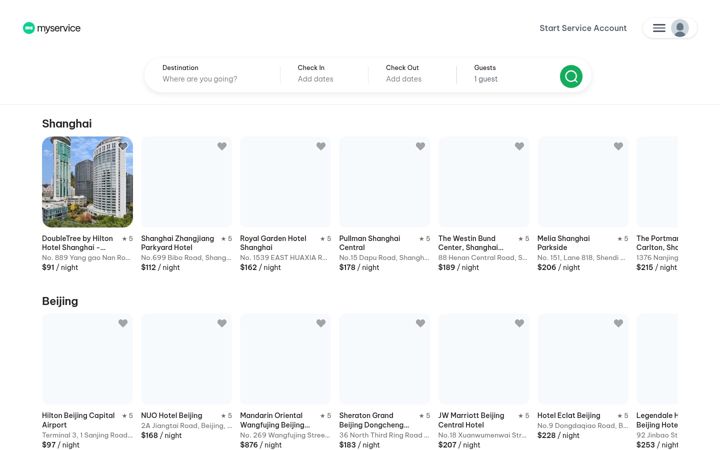Click Mandarin Oriental Wangfujing Beijing title

[x=275, y=420]
